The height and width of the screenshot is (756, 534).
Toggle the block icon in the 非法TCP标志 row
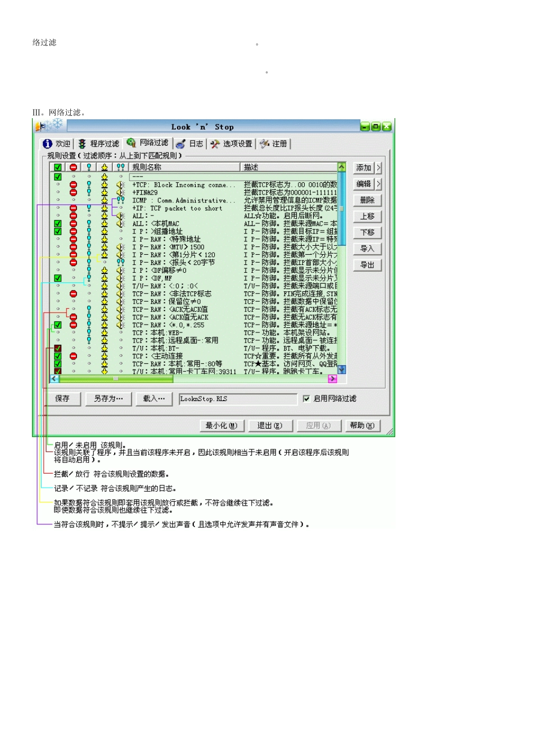click(x=73, y=294)
